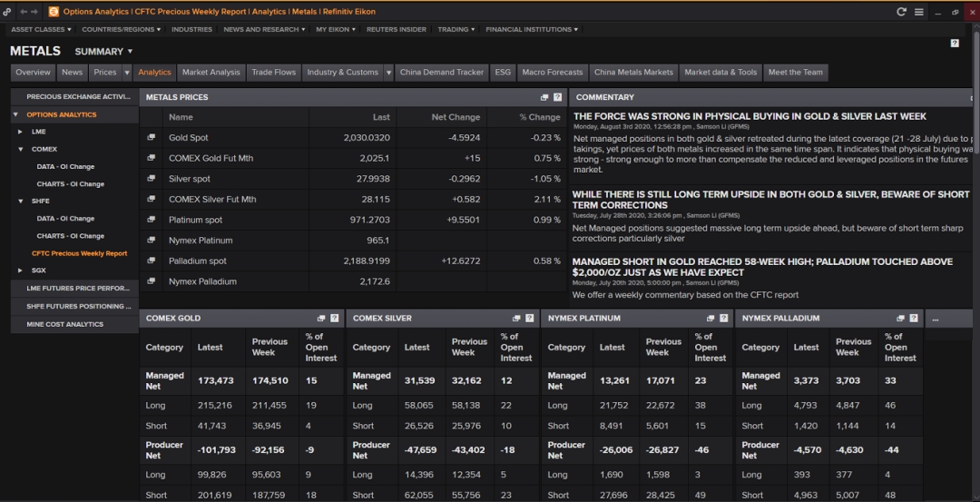Open the Force Was Strong commentary headline

tap(750, 116)
